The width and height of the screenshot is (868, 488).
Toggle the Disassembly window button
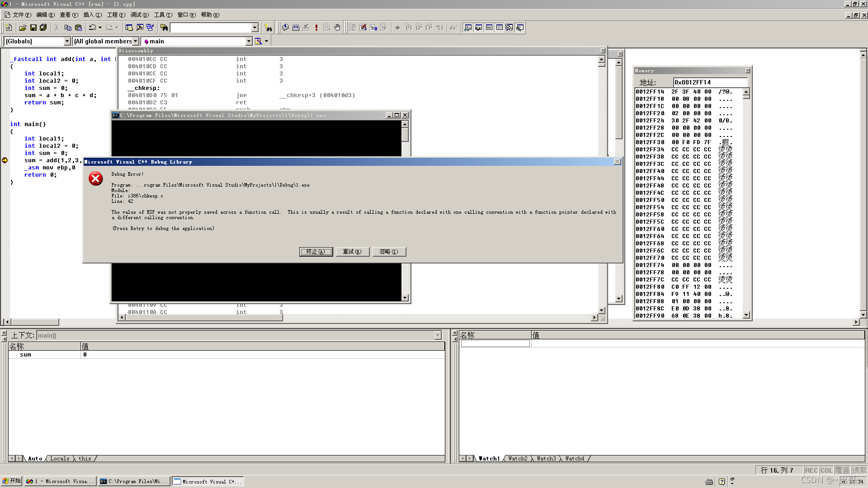click(520, 28)
